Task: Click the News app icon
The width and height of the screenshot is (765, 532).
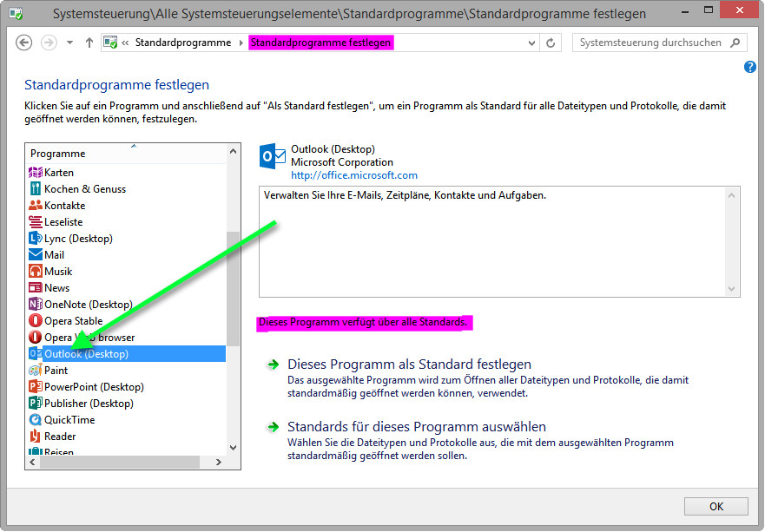Action: click(35, 288)
